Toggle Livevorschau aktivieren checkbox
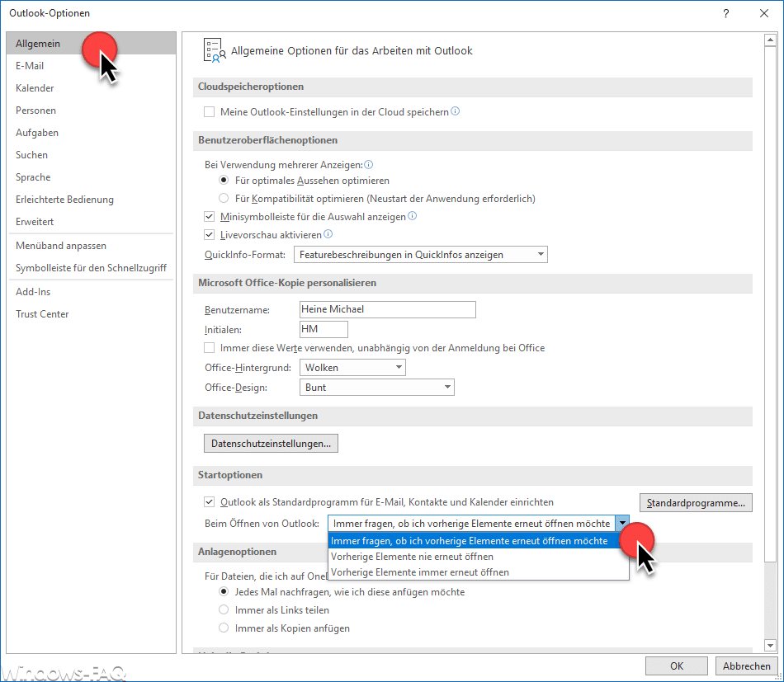784x682 pixels. pyautogui.click(x=209, y=235)
